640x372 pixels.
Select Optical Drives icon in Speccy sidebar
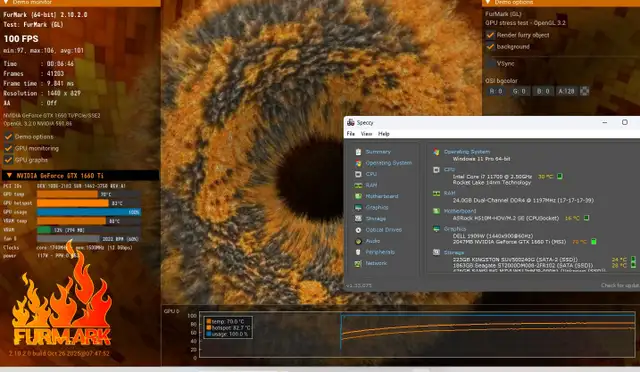(358, 230)
